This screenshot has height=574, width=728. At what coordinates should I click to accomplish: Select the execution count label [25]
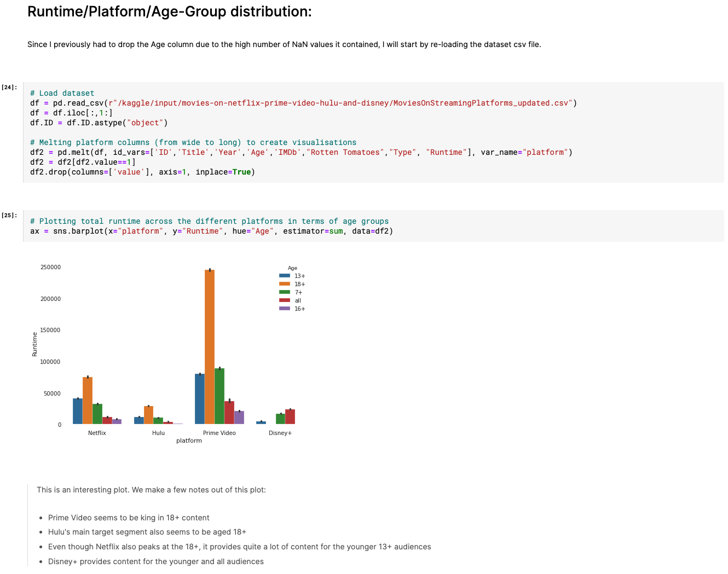(x=9, y=215)
